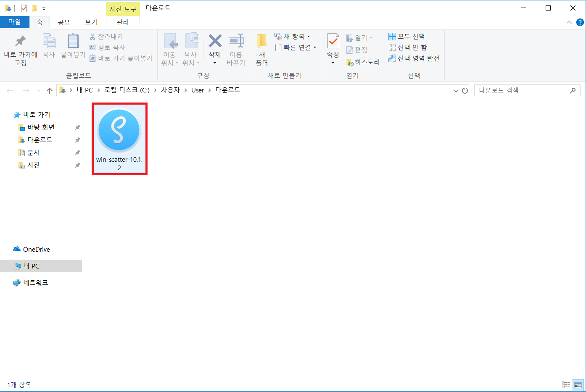586x392 pixels.
Task: Select the Picture Tools (사진 도구) contextual tab
Action: [x=123, y=9]
